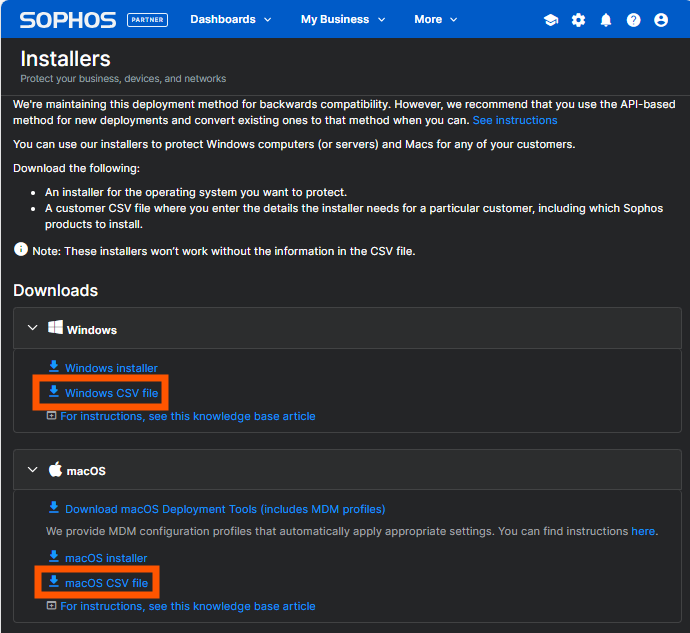Click the Apple macOS logo icon
The image size is (690, 633).
[55, 469]
